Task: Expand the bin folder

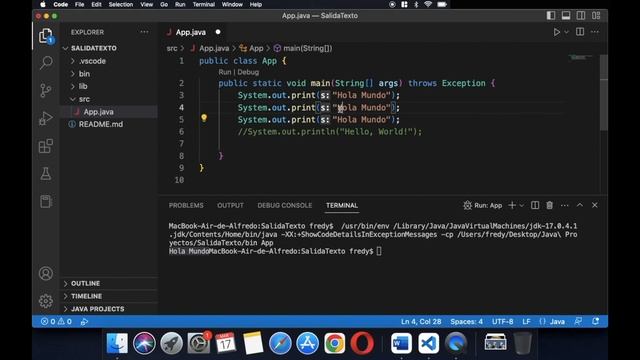Action: (x=109, y=73)
